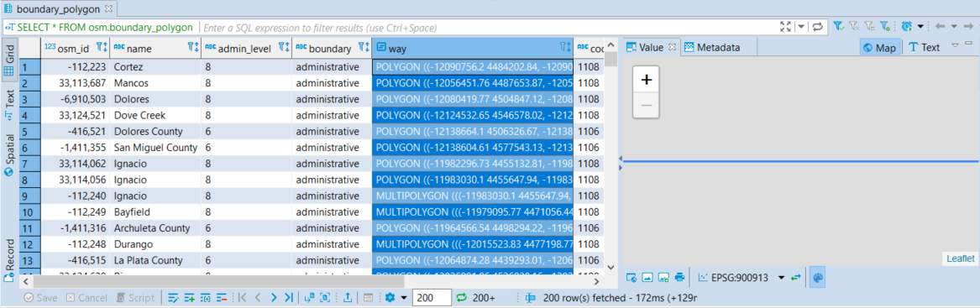Select the name column header

tap(155, 48)
